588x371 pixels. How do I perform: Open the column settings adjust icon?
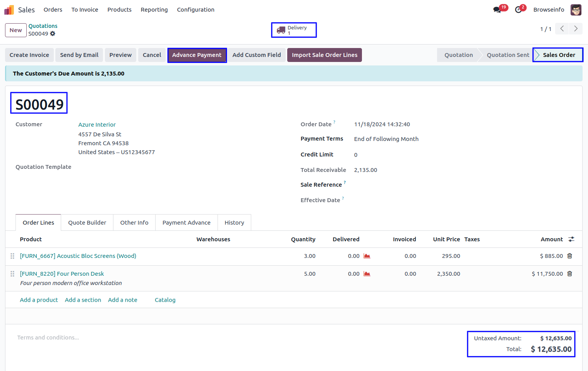pos(571,239)
